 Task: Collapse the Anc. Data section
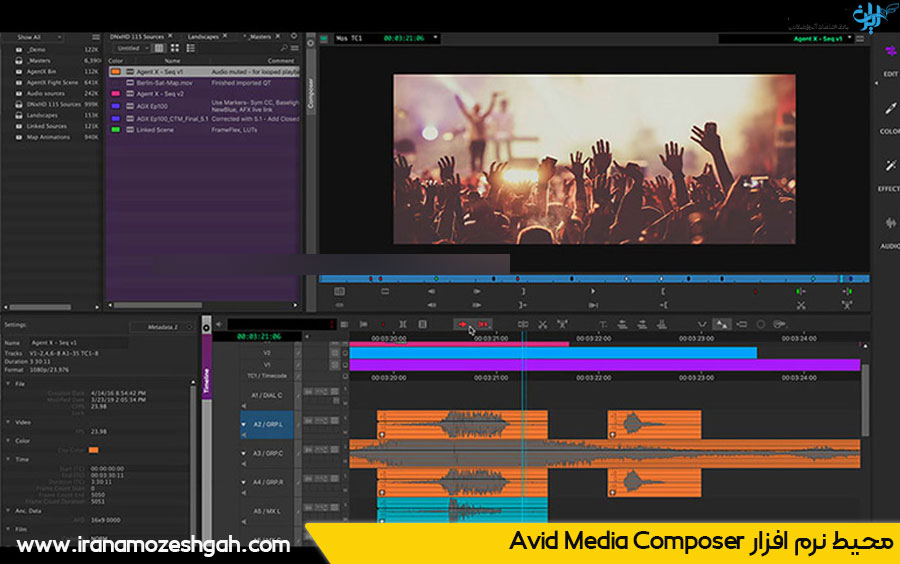coord(8,511)
